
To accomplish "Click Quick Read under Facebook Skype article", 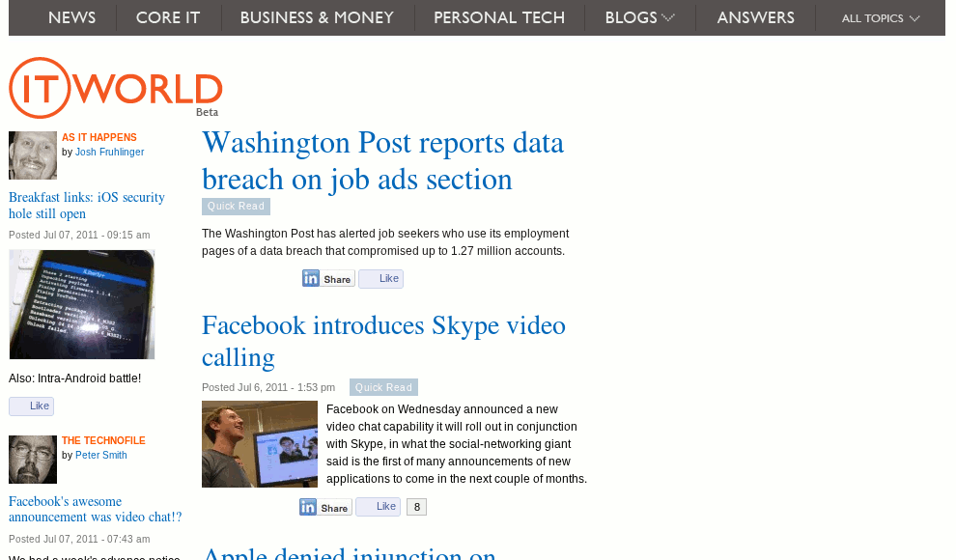I will (x=383, y=387).
